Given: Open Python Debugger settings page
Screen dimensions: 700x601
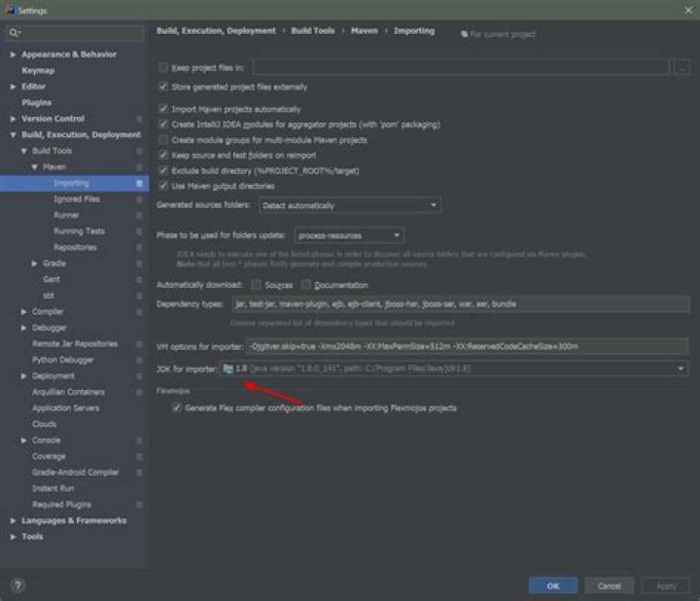Looking at the screenshot, I should (x=62, y=360).
